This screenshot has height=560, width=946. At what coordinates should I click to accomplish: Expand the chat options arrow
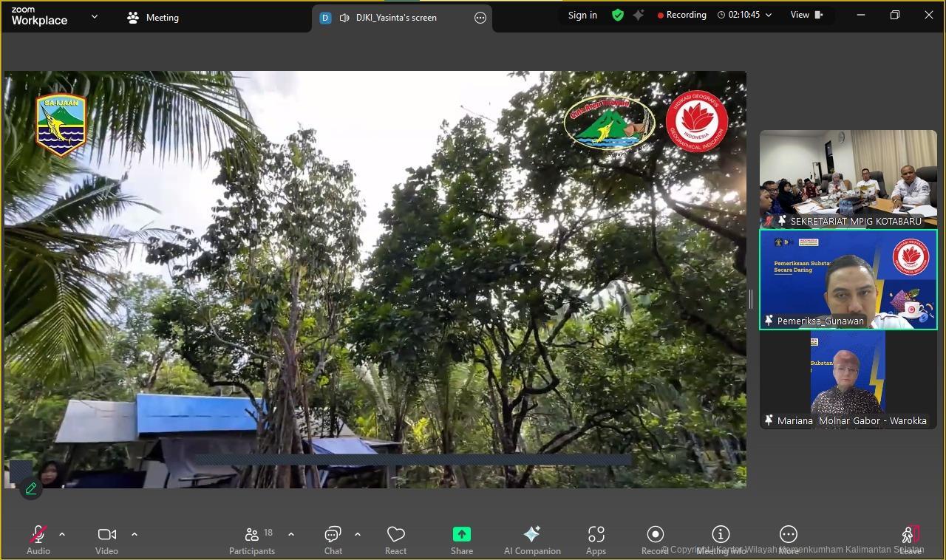coord(358,534)
